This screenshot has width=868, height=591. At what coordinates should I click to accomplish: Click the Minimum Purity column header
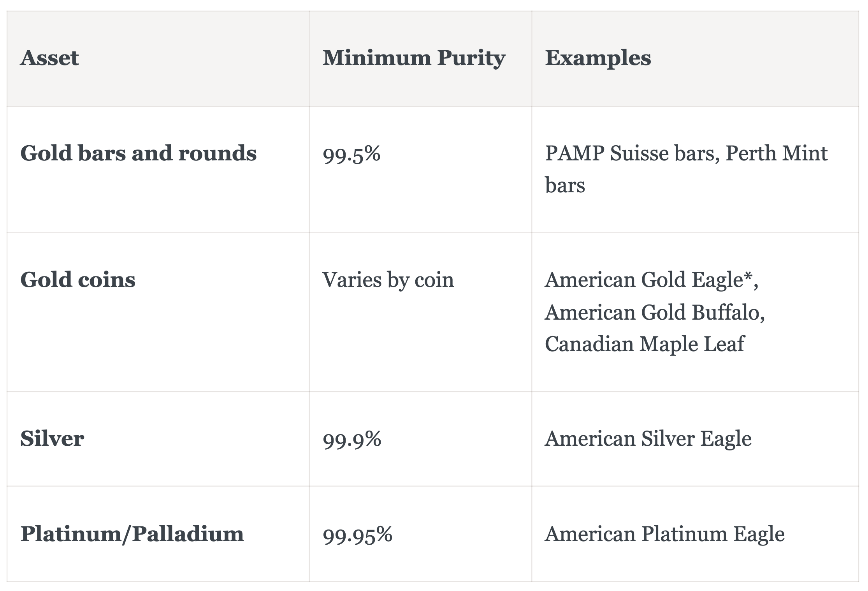(414, 58)
